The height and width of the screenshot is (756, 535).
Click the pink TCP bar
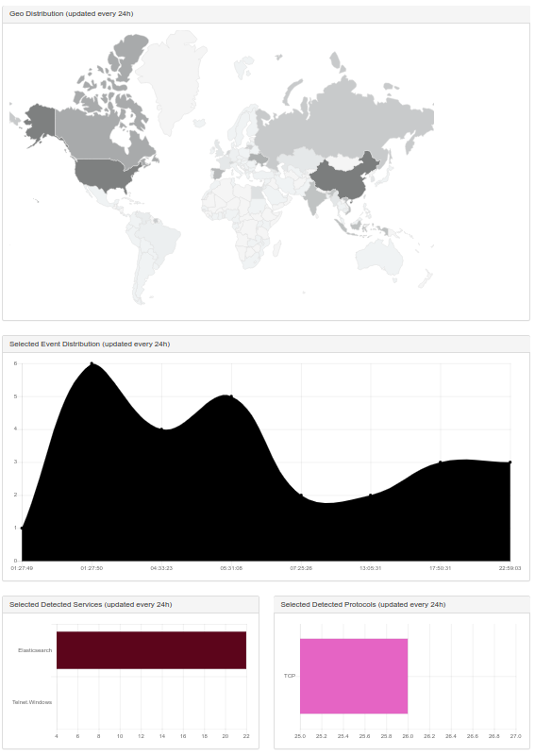[x=354, y=676]
